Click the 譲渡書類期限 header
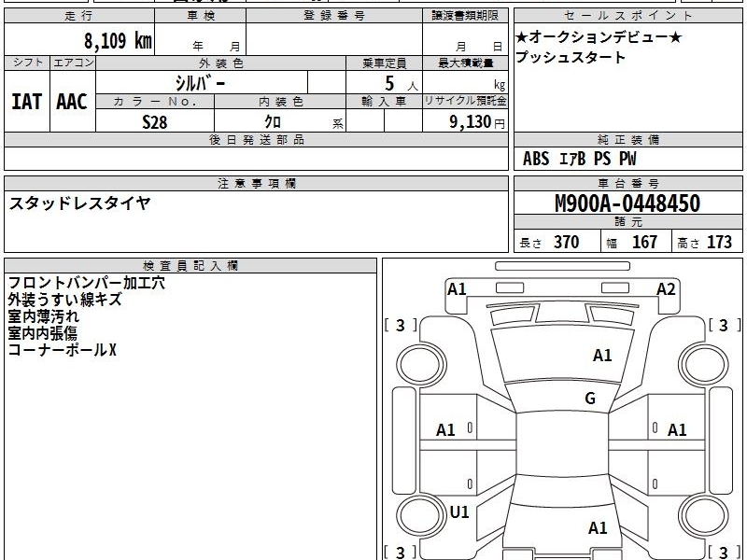The width and height of the screenshot is (747, 560). pyautogui.click(x=465, y=16)
